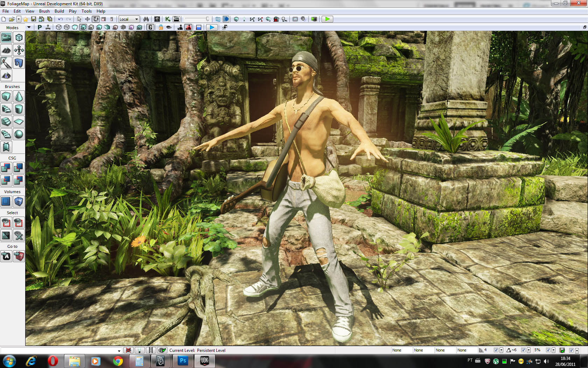Click the yellow star favorites icon
Image resolution: width=588 pixels, height=368 pixels.
(26, 19)
